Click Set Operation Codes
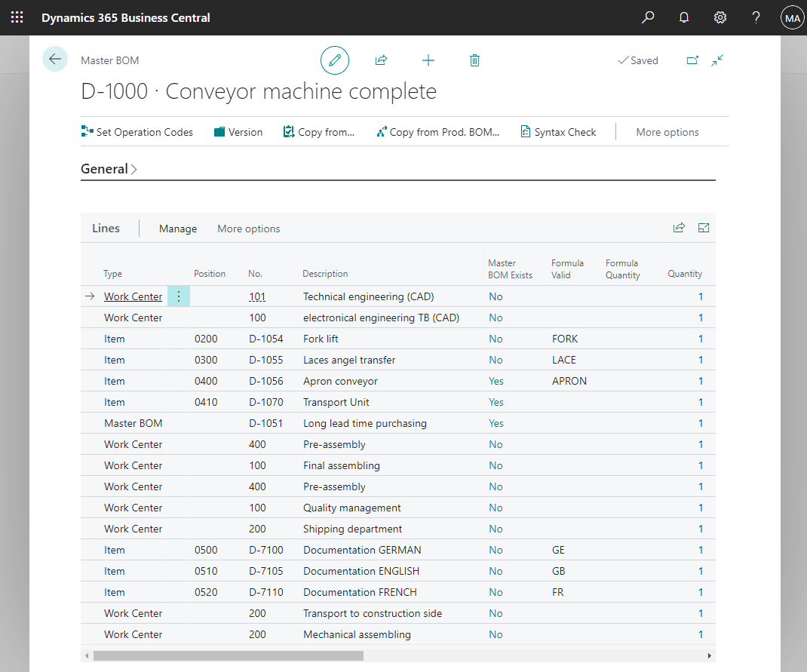This screenshot has width=807, height=672. coord(137,132)
